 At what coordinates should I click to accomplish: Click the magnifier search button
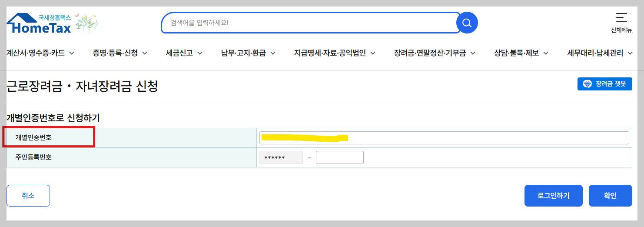467,23
